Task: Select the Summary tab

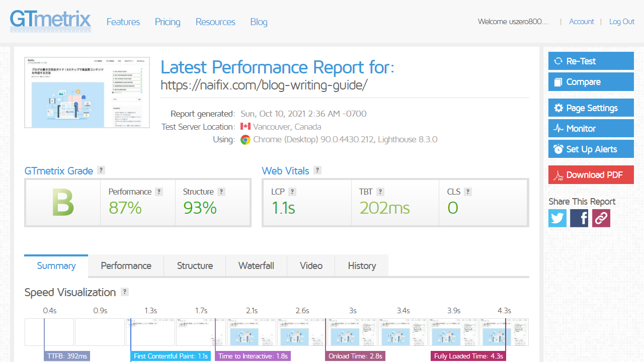Action: (x=56, y=265)
